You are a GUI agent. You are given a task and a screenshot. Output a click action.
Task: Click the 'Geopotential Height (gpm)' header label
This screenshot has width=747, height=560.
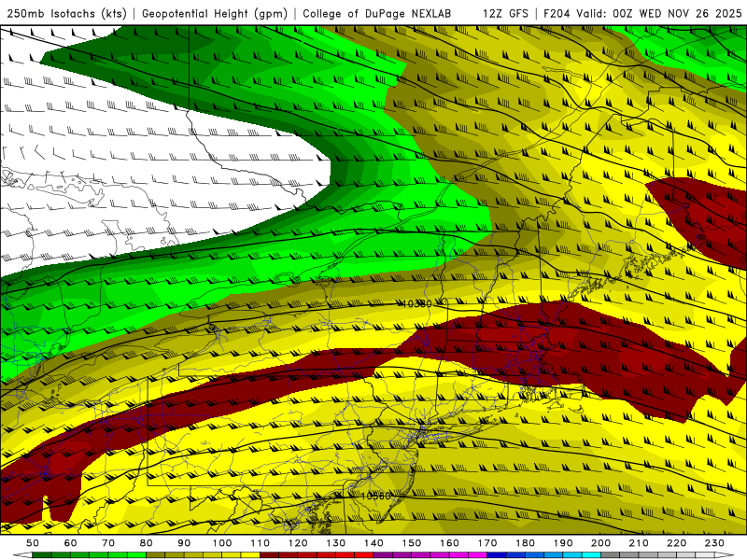(215, 13)
